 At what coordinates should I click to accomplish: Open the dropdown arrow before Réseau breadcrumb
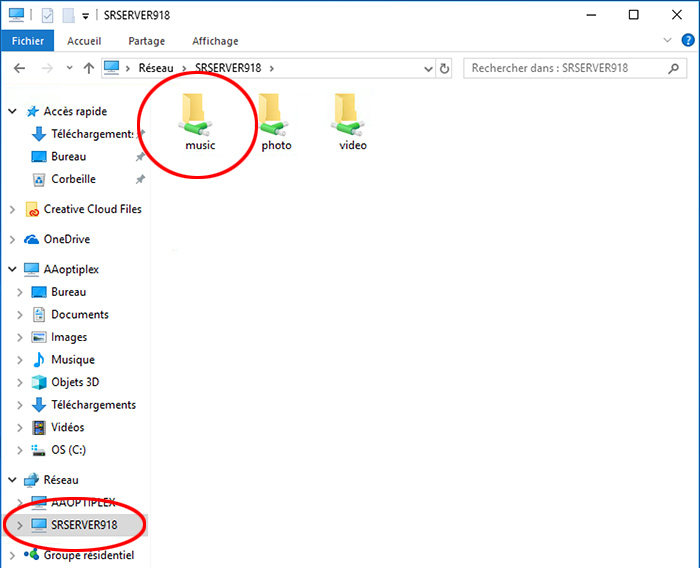(128, 69)
